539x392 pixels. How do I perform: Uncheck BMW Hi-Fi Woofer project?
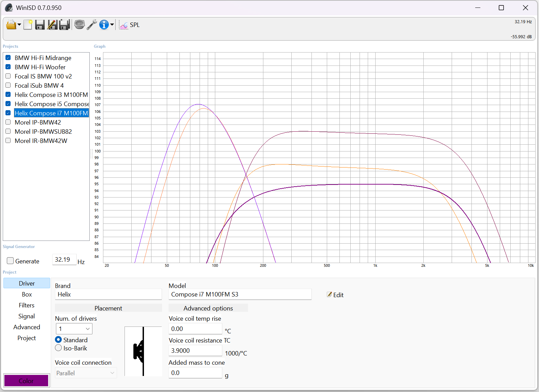coord(8,67)
